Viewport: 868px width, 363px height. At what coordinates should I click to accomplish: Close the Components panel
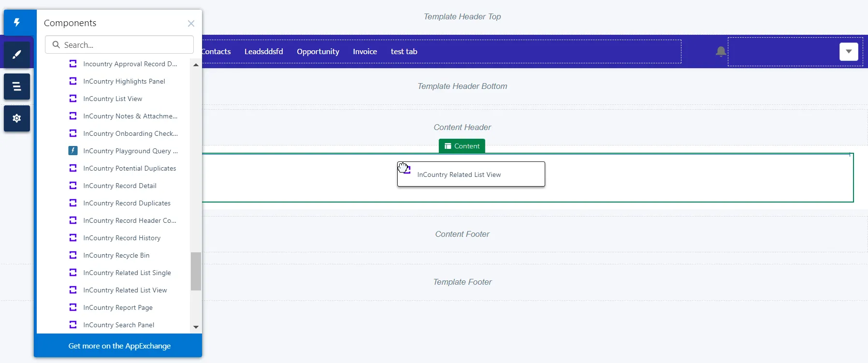point(191,23)
